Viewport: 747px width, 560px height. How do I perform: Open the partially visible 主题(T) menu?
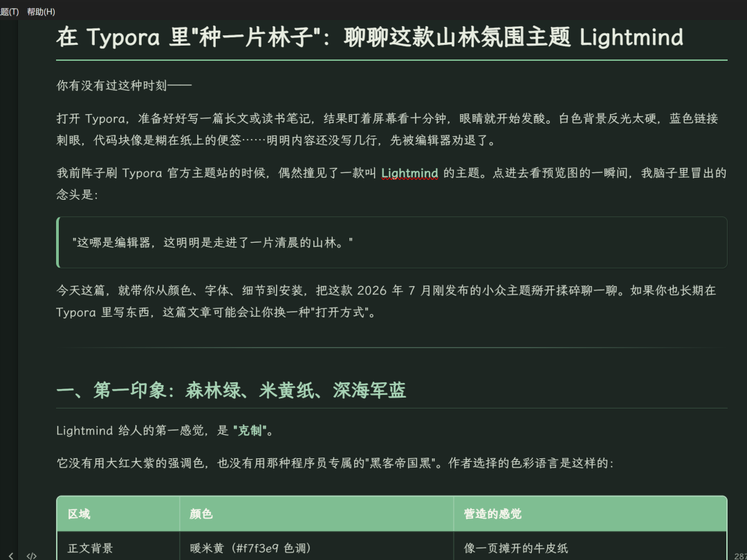9,12
